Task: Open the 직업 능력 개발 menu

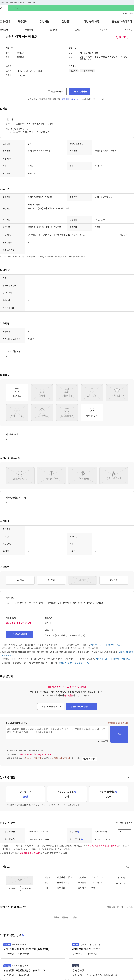Action: pos(92,22)
